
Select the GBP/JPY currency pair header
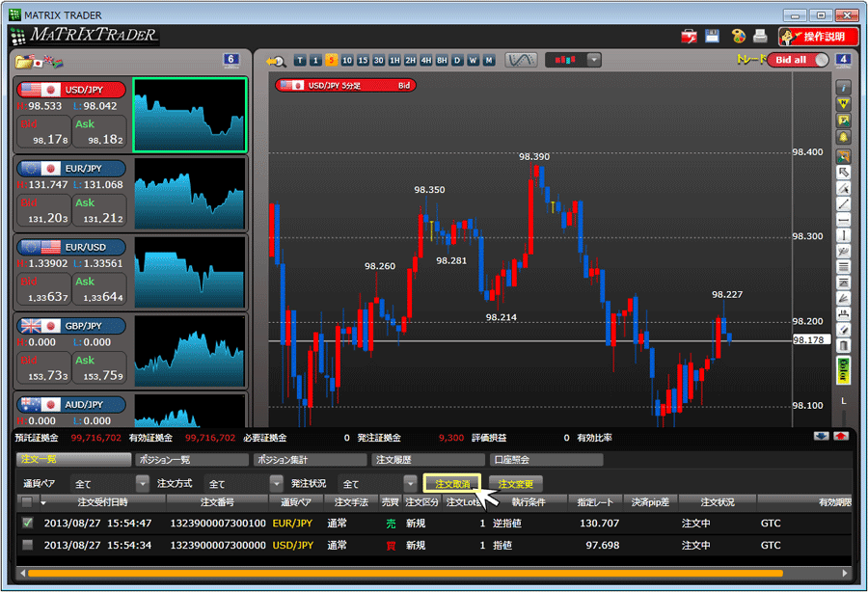coord(70,325)
